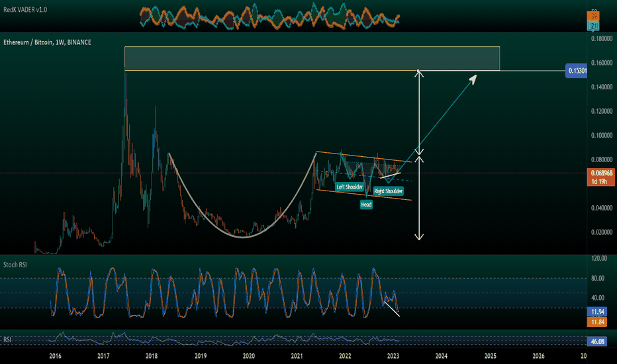Image resolution: width=617 pixels, height=364 pixels.
Task: Click the 2018 label on the time axis
Action: point(152,356)
